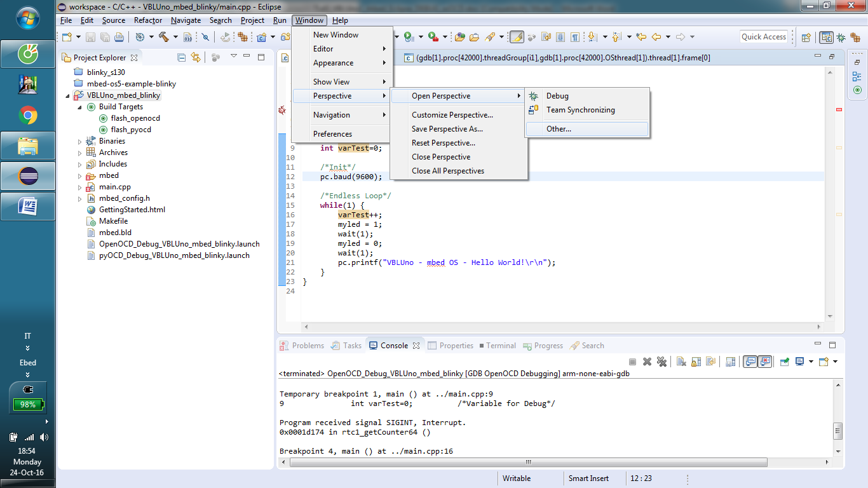Click Remove Launch X icon in Console
This screenshot has height=488, width=868.
[647, 362]
